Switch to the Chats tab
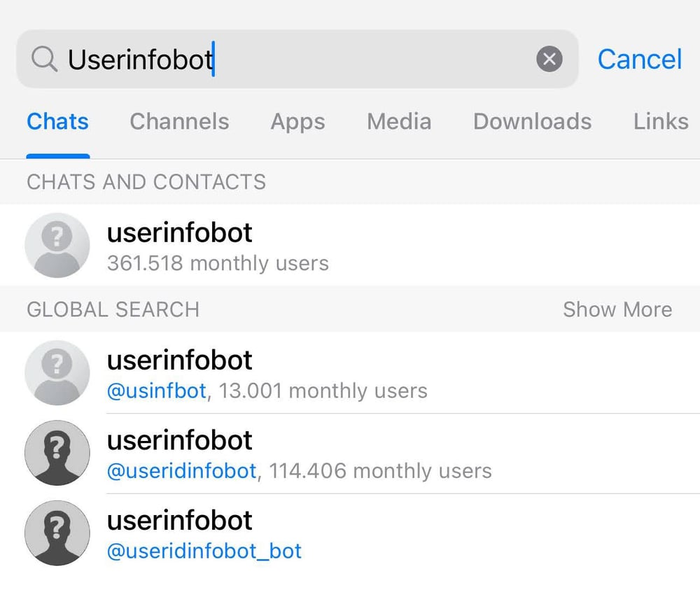The image size is (700, 611). click(57, 121)
